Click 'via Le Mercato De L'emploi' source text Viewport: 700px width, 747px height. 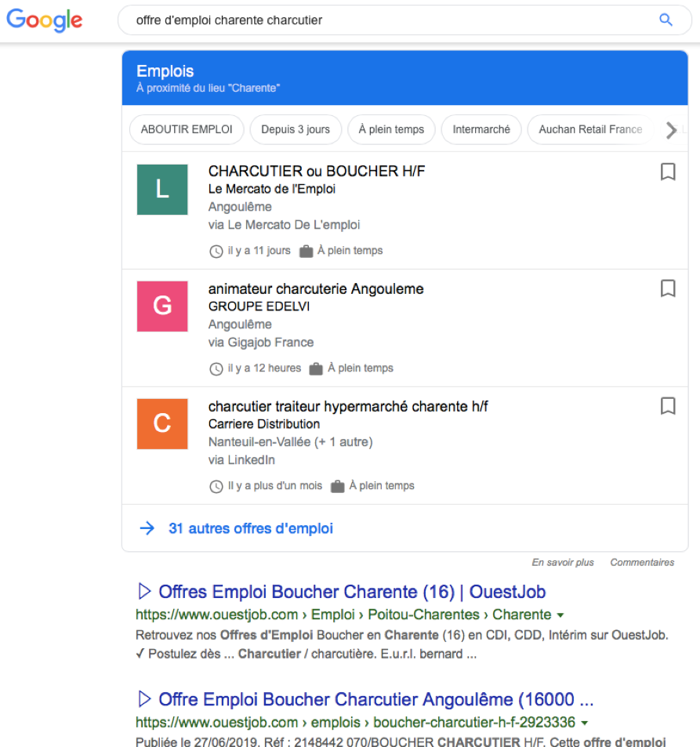[284, 225]
